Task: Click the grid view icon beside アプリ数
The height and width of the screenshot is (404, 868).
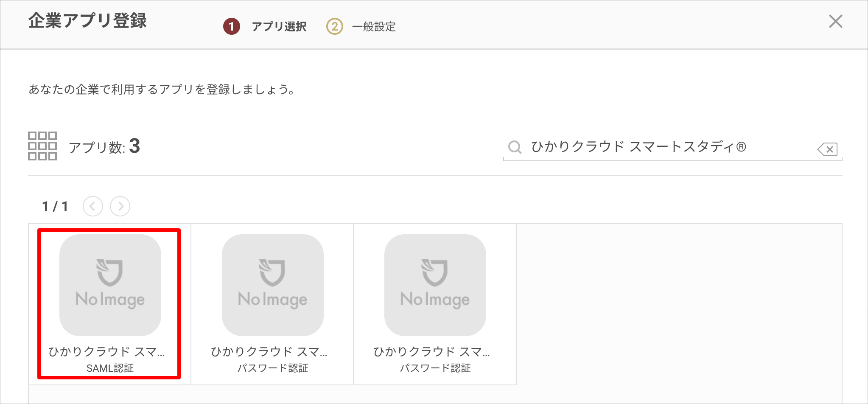Action: point(42,146)
